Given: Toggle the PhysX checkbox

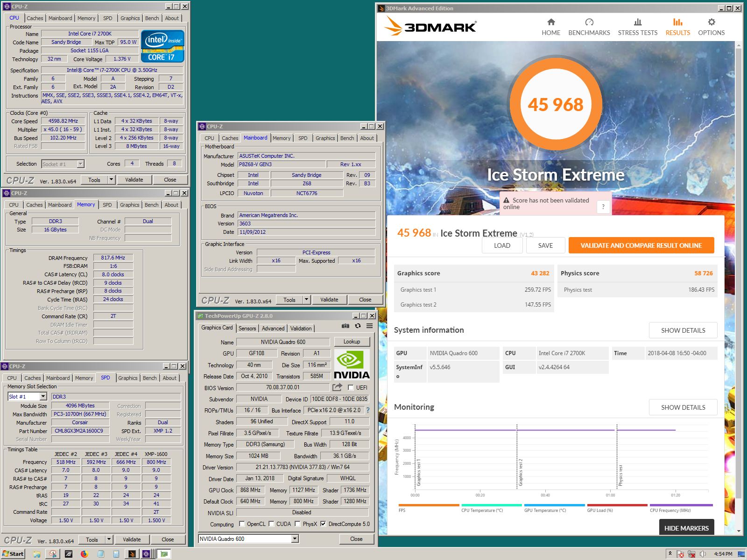Looking at the screenshot, I should (x=297, y=524).
